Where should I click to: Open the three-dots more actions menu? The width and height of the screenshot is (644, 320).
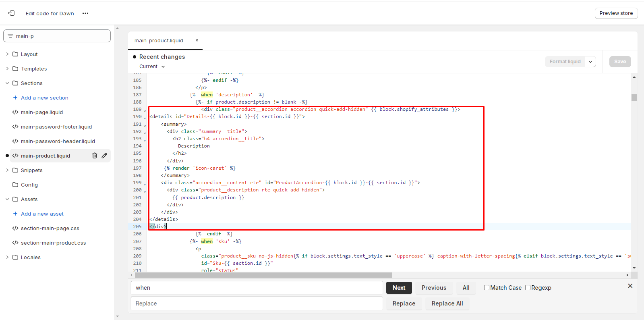(x=85, y=13)
